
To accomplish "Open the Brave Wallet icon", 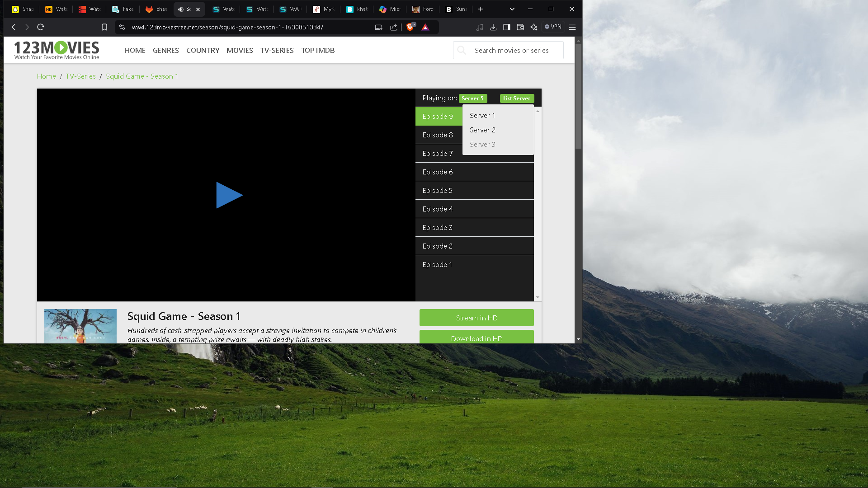I will tap(520, 27).
